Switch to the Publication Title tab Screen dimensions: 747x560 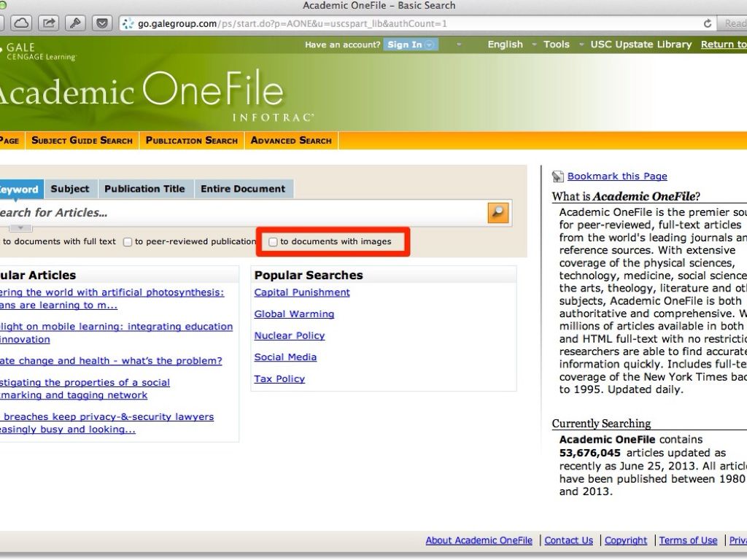pos(144,189)
